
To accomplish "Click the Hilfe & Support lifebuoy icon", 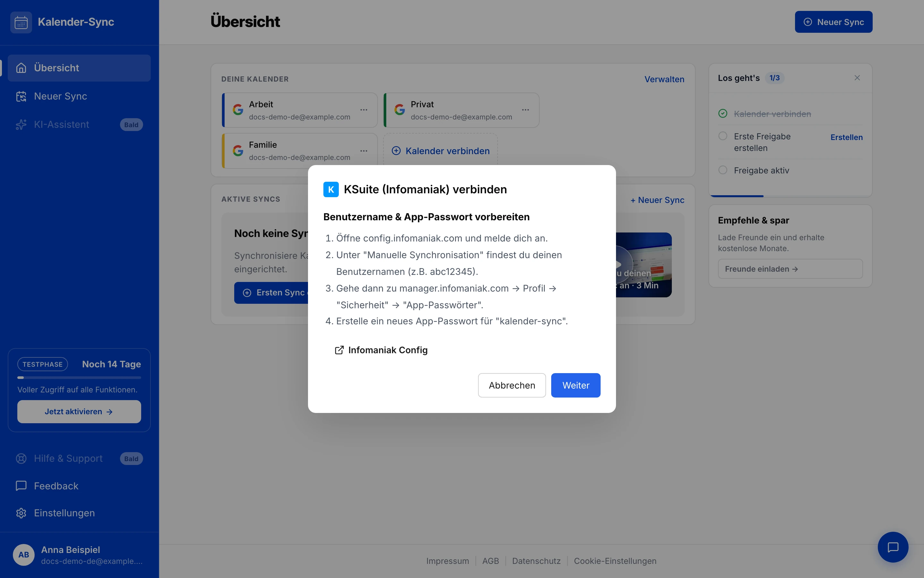I will (x=21, y=458).
